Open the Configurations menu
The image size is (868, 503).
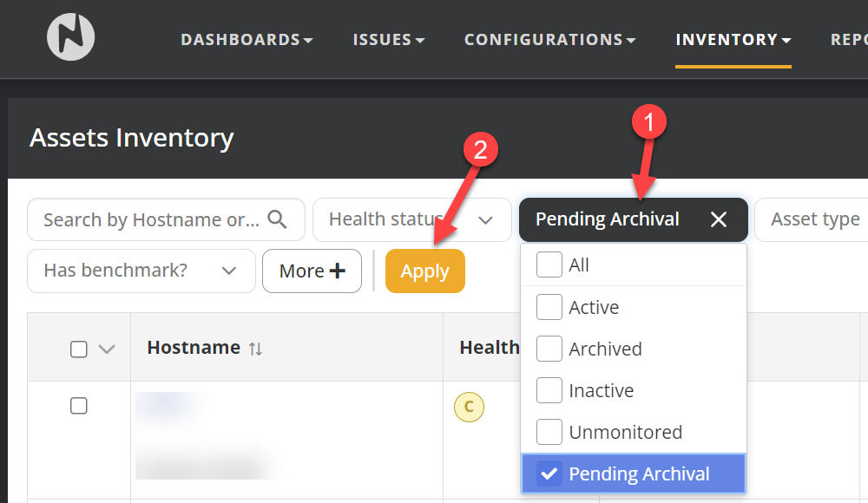[x=549, y=40]
